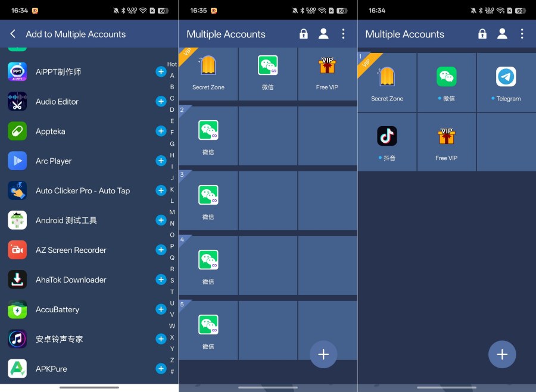This screenshot has width=536, height=392.
Task: Tap the APKPure app icon
Action: (17, 369)
